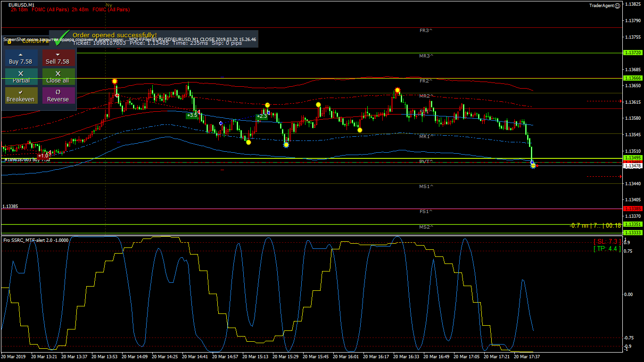The image size is (644, 362).
Task: Click the FS1^ level label
Action: (x=426, y=212)
